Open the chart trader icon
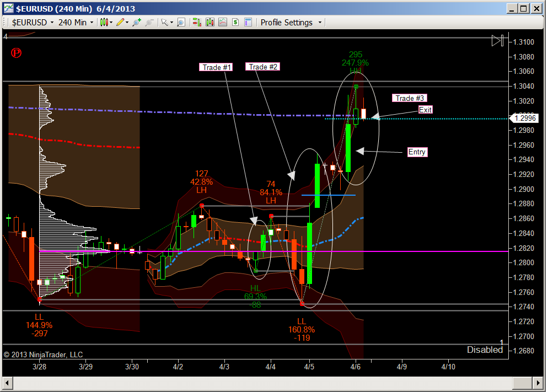This screenshot has height=392, width=548. [197, 23]
